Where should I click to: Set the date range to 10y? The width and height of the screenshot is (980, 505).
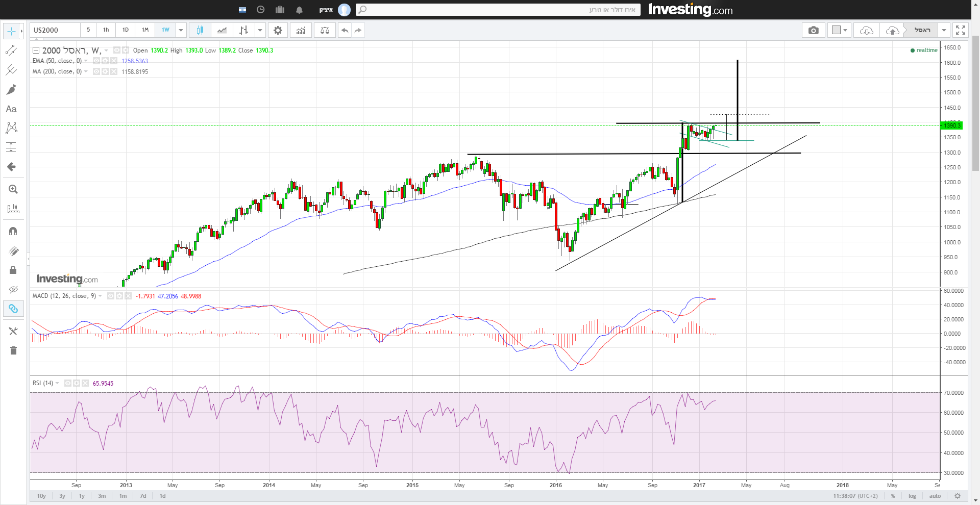tap(41, 496)
